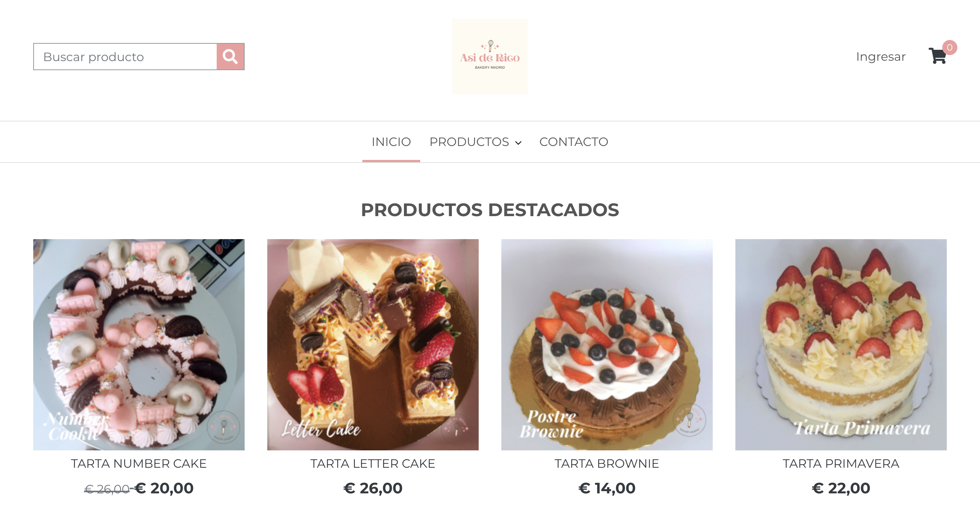
Task: Go to the INICIO menu item
Action: point(391,142)
